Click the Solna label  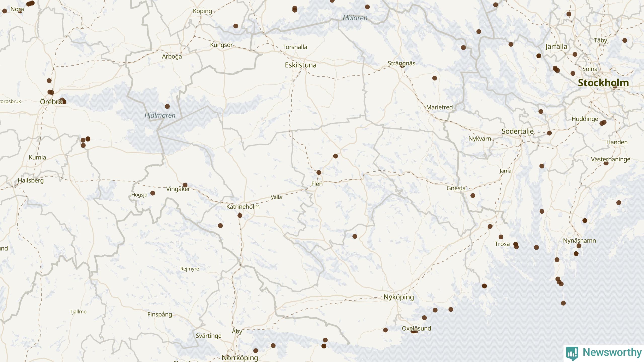590,69
